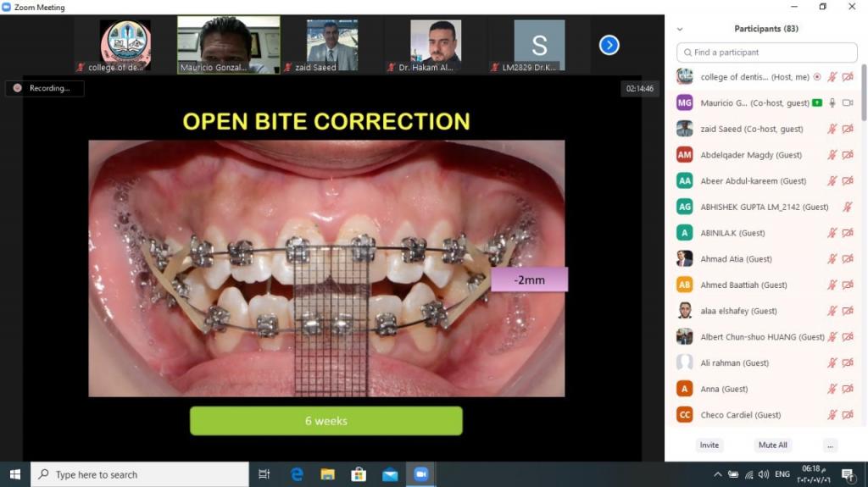
Task: Click the Mute All button
Action: (772, 445)
